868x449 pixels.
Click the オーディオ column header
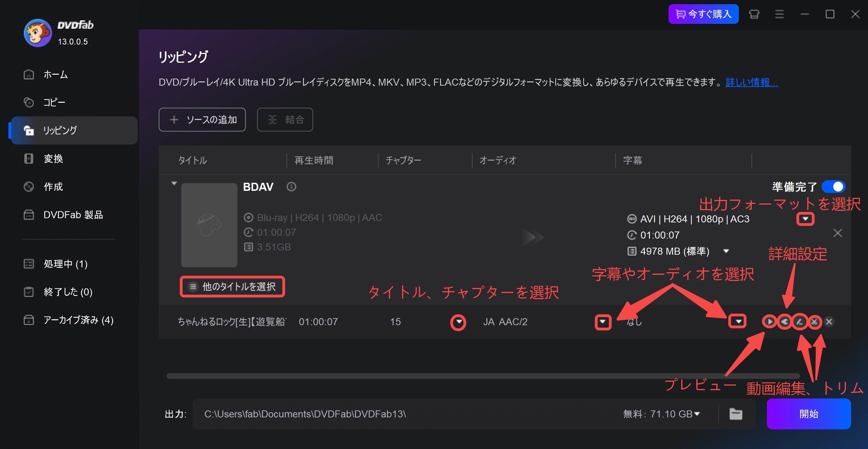point(498,160)
